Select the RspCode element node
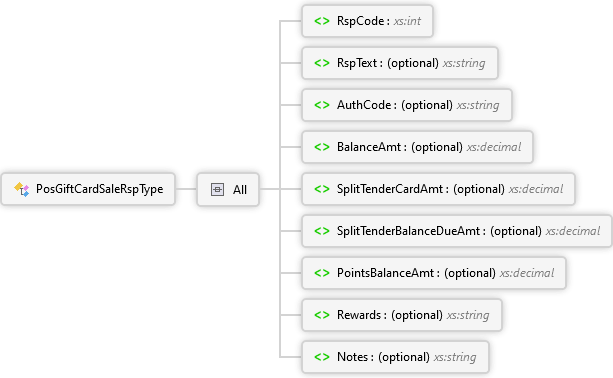This screenshot has width=613, height=378. coord(367,21)
